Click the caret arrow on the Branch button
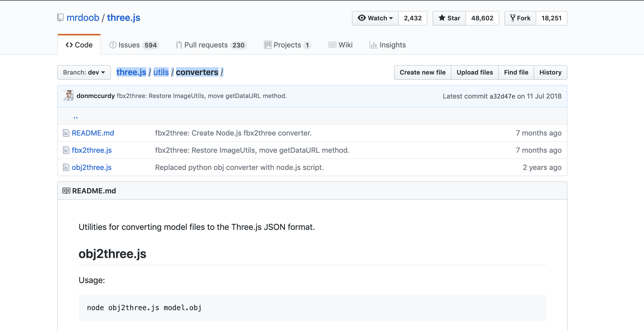Image resolution: width=644 pixels, height=331 pixels. click(103, 72)
